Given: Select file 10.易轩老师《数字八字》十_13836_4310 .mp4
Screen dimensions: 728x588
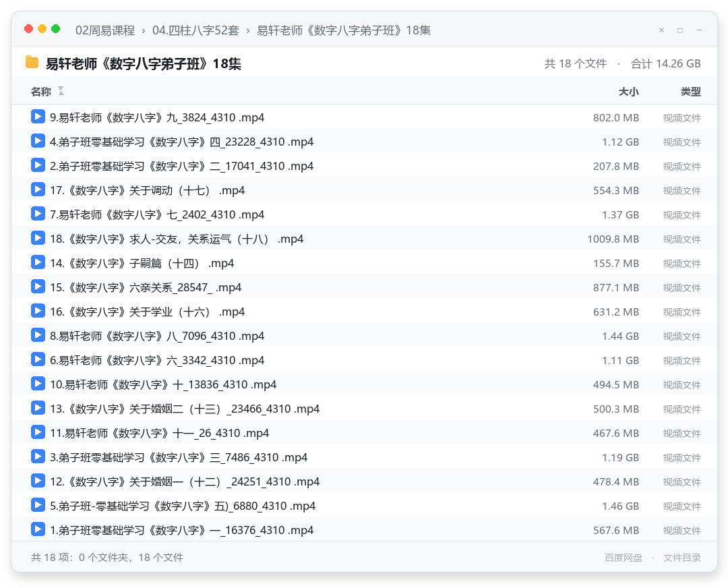Looking at the screenshot, I should 364,384.
